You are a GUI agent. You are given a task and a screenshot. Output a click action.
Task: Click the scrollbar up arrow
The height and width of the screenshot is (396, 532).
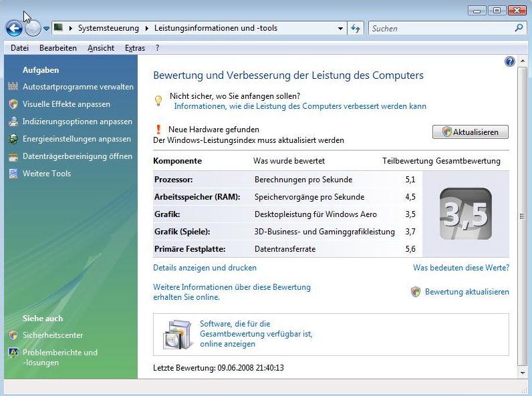click(523, 61)
